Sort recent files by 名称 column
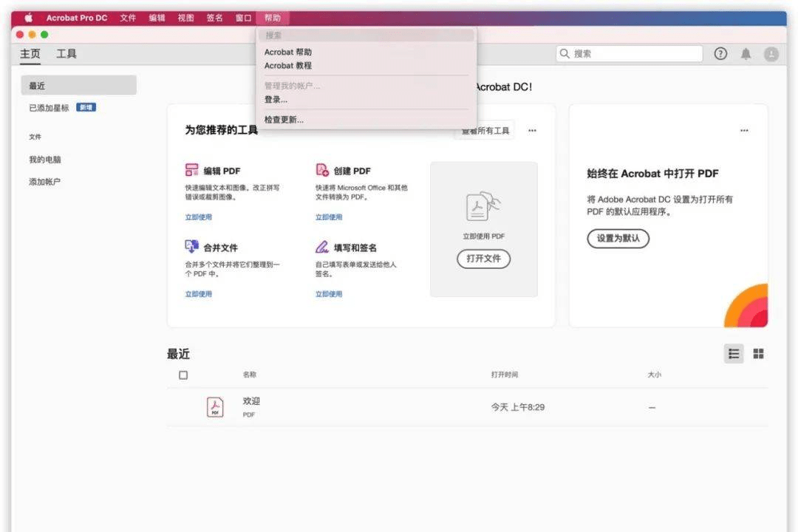 point(250,375)
